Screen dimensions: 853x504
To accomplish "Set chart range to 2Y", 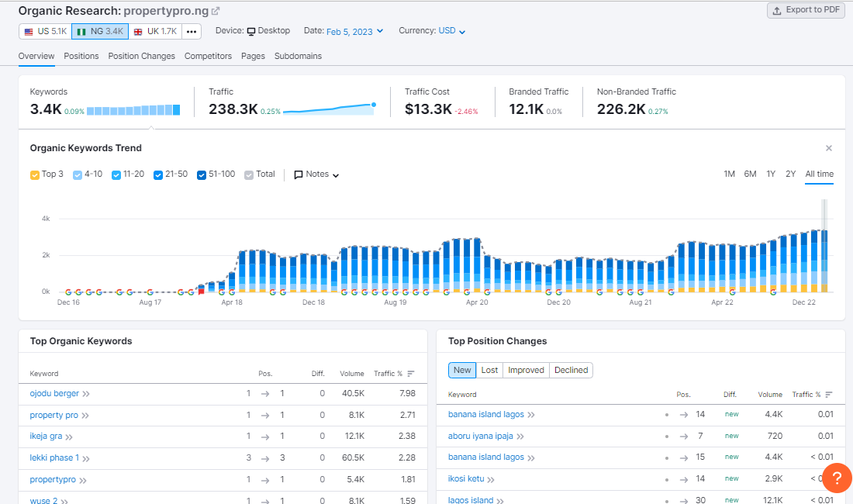I will pyautogui.click(x=790, y=174).
